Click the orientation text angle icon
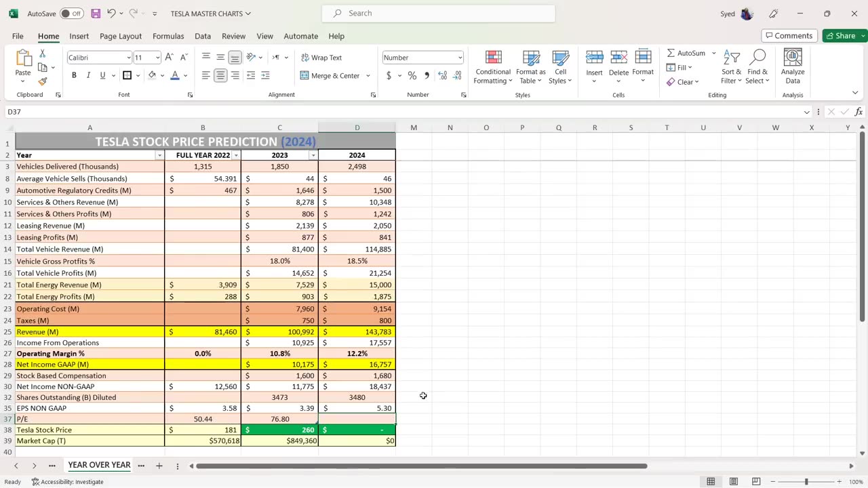Image resolution: width=868 pixels, height=488 pixels. click(251, 58)
